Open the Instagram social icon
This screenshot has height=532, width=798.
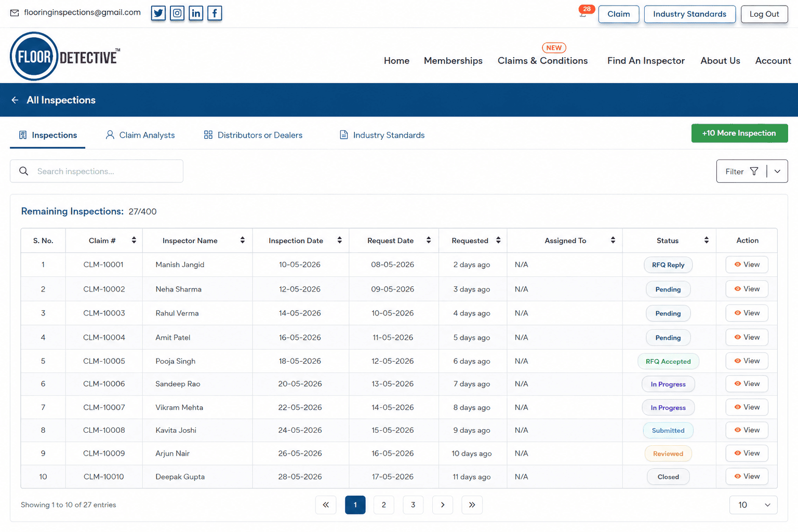pyautogui.click(x=177, y=13)
